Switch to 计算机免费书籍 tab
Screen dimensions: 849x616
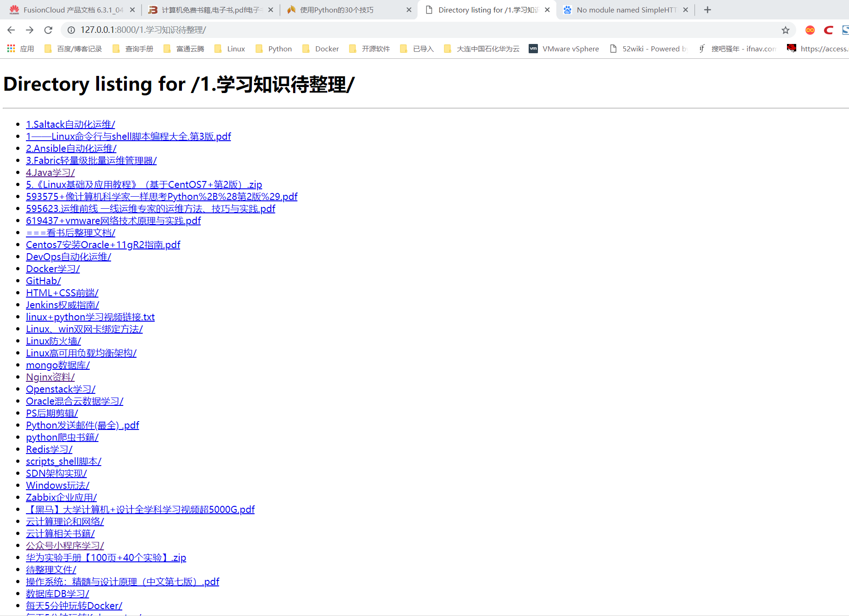tap(211, 10)
